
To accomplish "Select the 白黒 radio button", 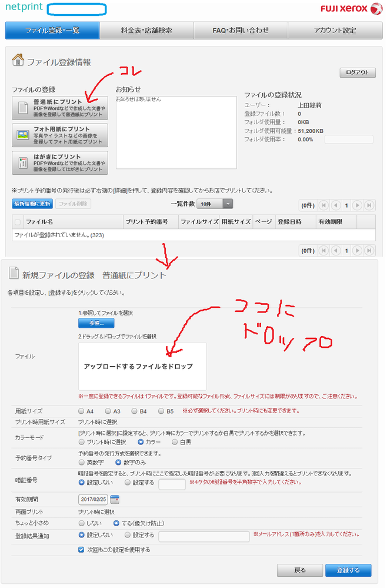I will point(175,442).
